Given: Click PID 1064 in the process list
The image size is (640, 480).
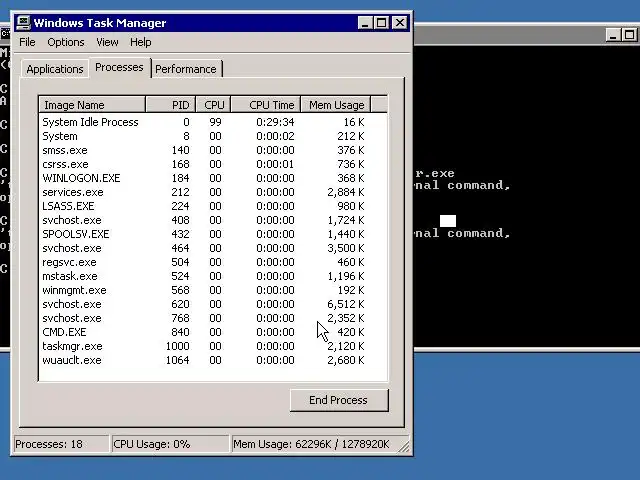Looking at the screenshot, I should click(177, 360).
